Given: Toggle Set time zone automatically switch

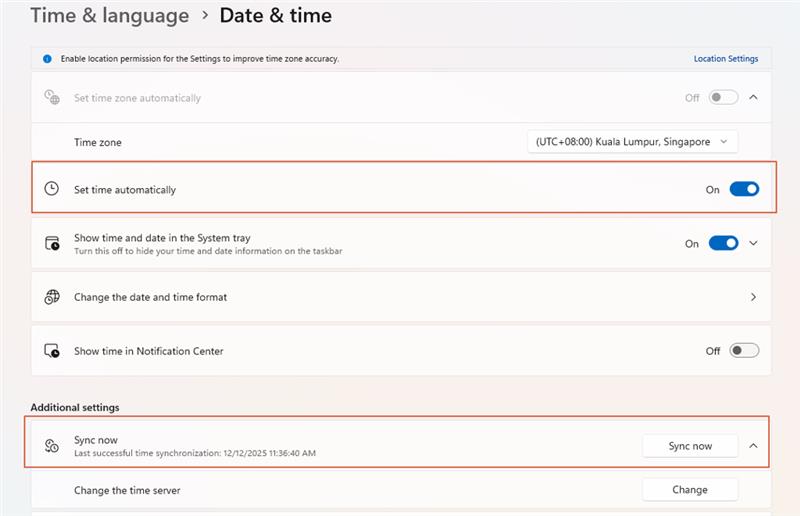Looking at the screenshot, I should [x=723, y=98].
